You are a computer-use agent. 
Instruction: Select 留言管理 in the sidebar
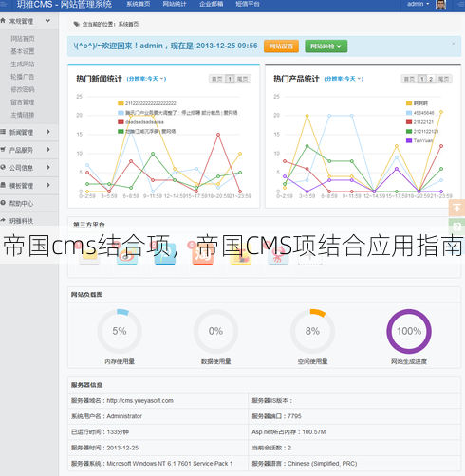[23, 102]
